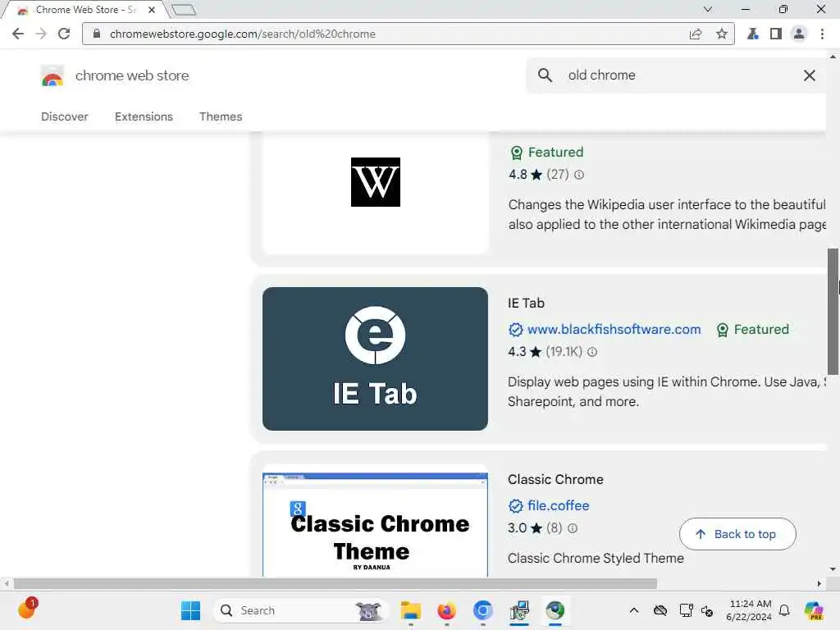Open the IE Tab title
Viewport: 840px width, 630px height.
(x=526, y=304)
